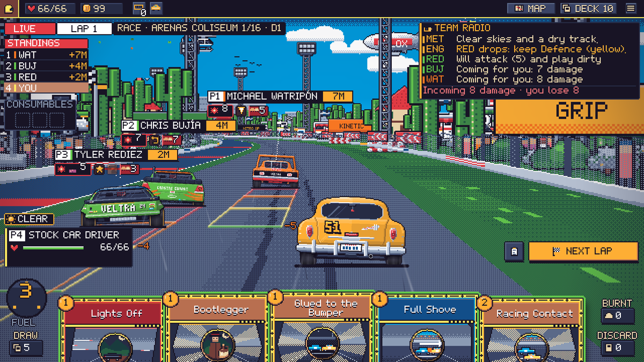The image size is (644, 362).
Task: Click Watripón's 7M gap label
Action: 338,97
